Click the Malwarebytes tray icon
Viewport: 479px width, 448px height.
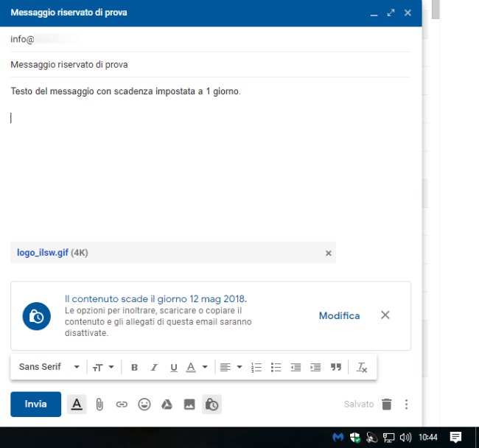[338, 437]
